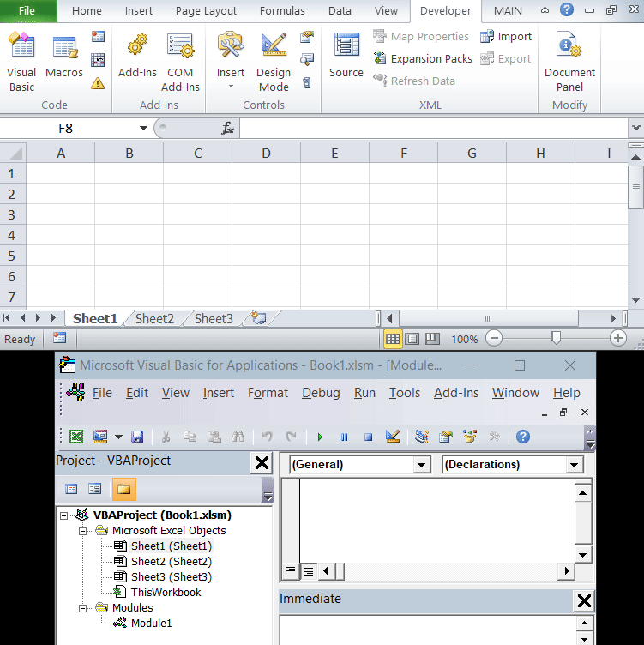Switch to the Home ribbon tab
The height and width of the screenshot is (645, 644).
coord(87,10)
